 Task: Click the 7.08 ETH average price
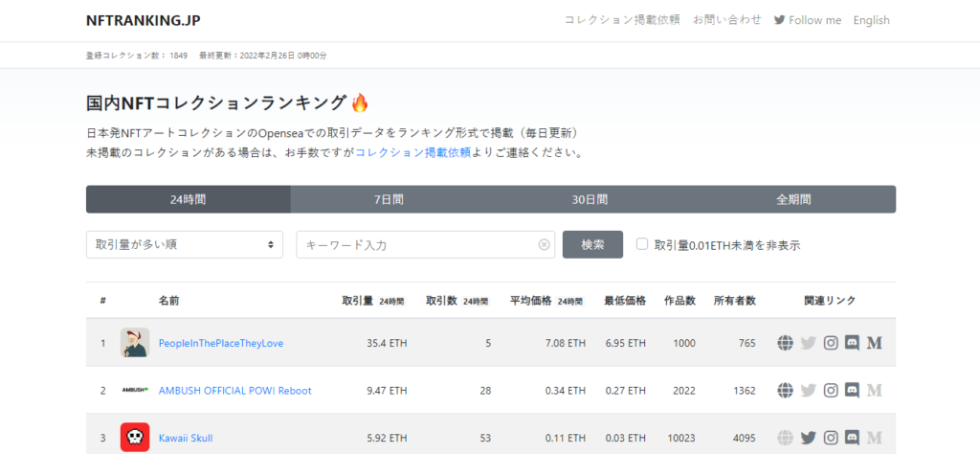[x=566, y=343]
